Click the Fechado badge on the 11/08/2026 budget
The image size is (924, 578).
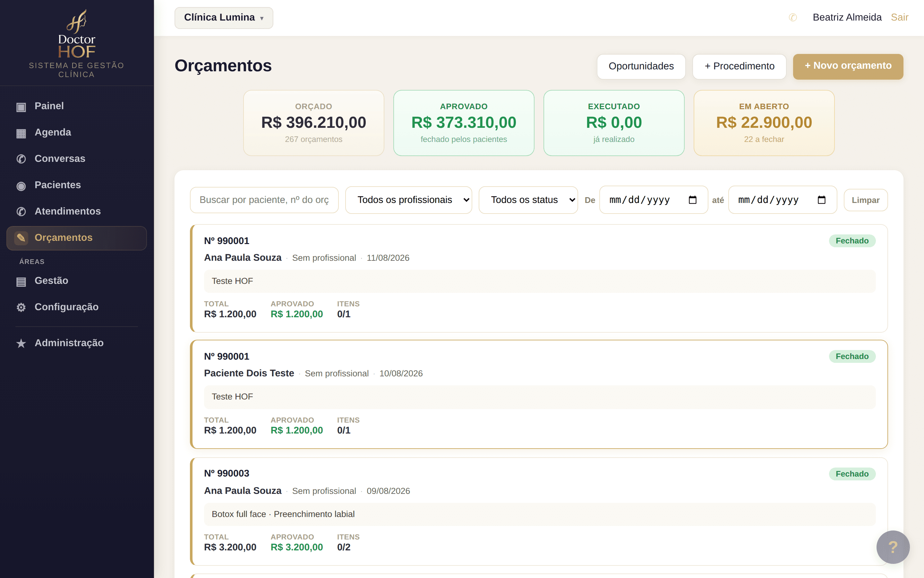[x=852, y=241]
